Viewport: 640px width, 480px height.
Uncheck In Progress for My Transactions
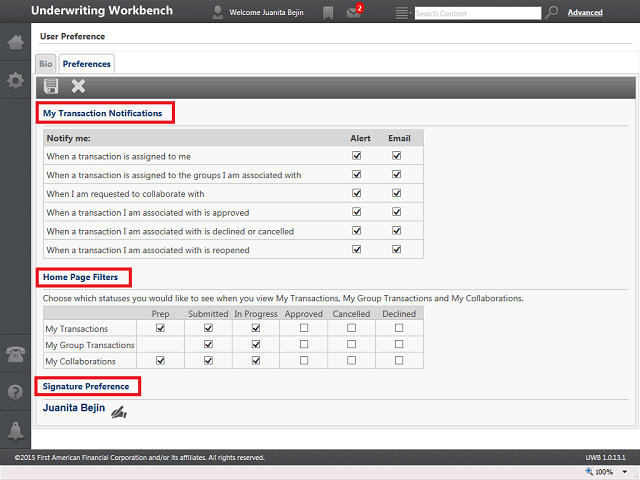click(x=256, y=328)
